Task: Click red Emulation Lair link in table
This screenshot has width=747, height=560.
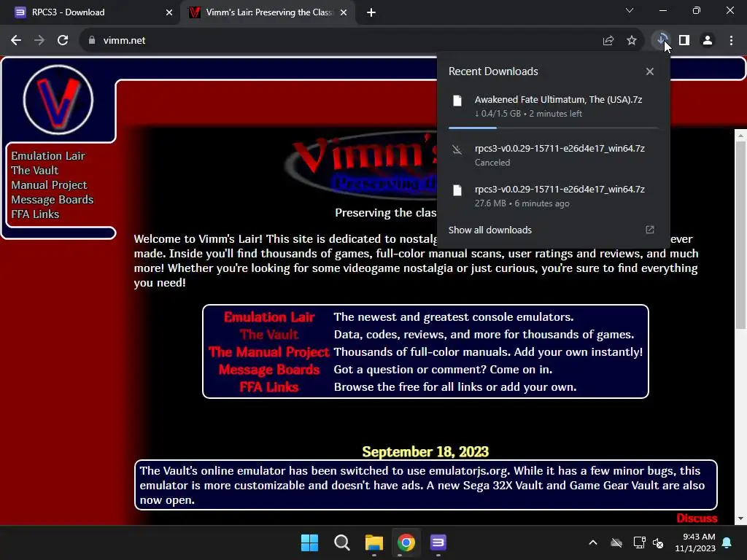Action: click(x=269, y=317)
